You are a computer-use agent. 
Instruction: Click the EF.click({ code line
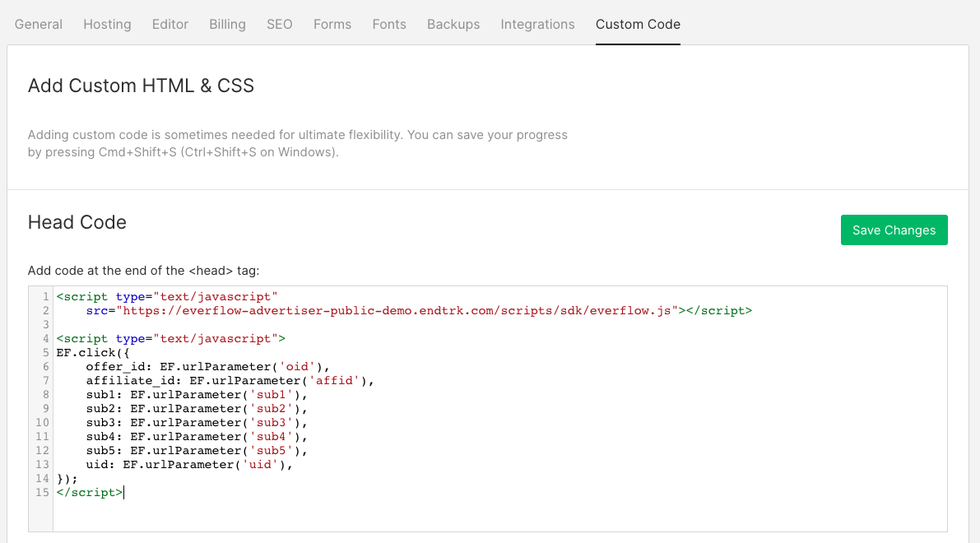[93, 352]
